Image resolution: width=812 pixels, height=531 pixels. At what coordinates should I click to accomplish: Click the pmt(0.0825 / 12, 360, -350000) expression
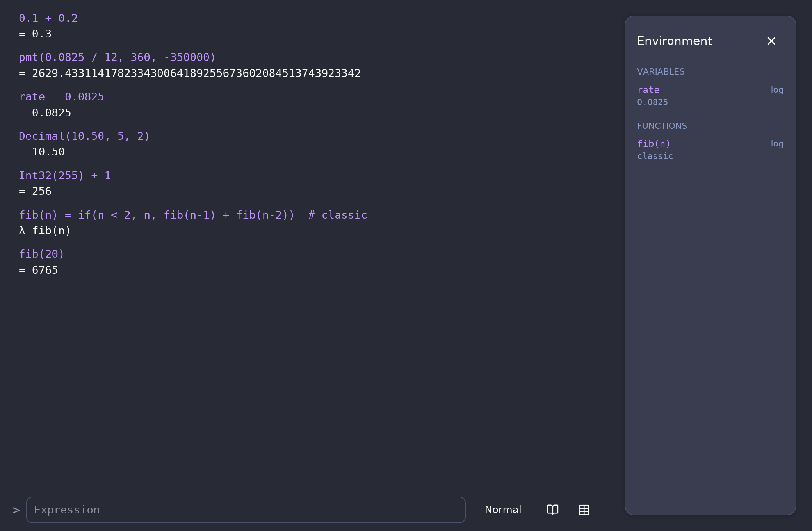point(117,57)
